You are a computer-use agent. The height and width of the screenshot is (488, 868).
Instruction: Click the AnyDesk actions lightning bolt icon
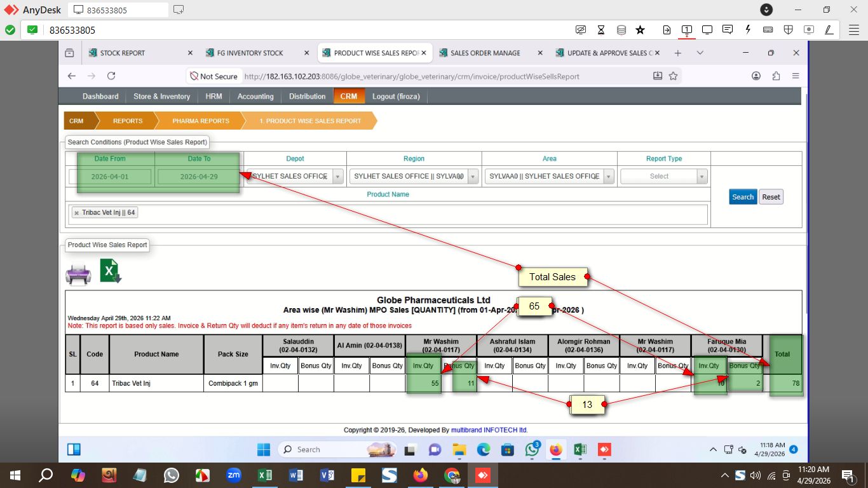click(x=748, y=30)
